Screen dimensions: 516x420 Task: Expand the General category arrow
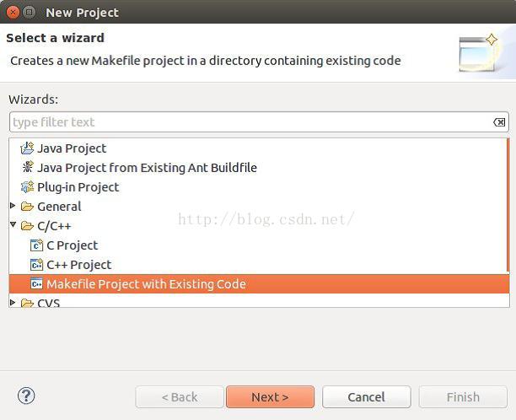point(13,206)
